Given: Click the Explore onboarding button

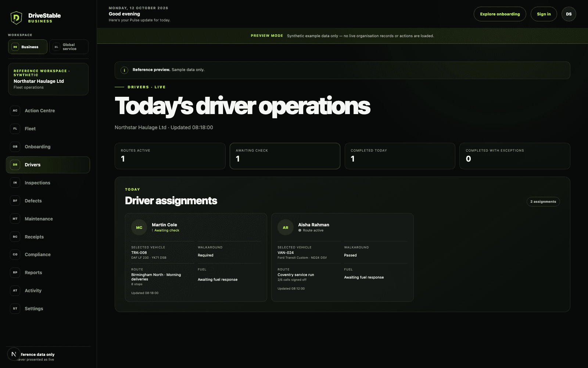Looking at the screenshot, I should pyautogui.click(x=500, y=14).
